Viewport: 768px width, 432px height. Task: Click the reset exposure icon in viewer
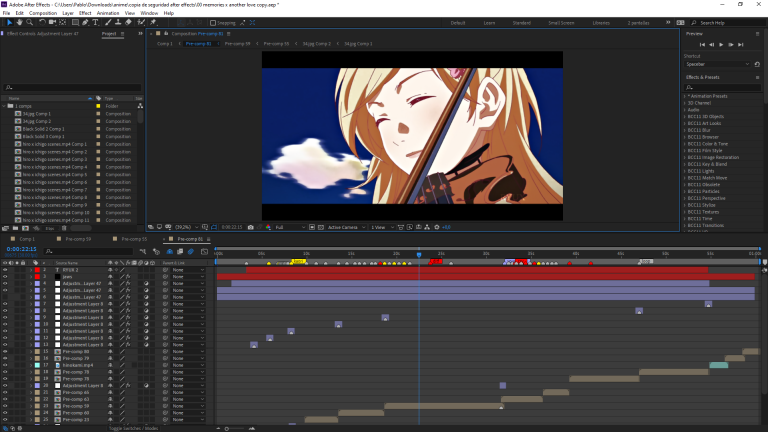coord(437,227)
